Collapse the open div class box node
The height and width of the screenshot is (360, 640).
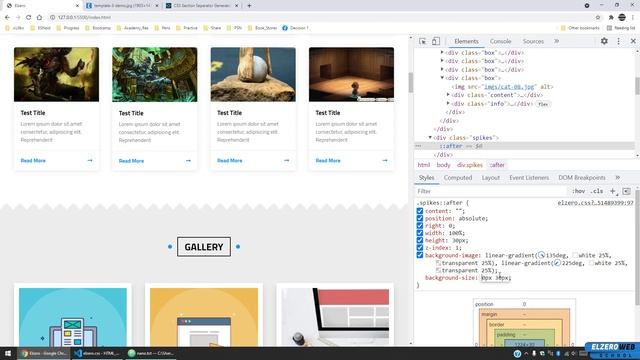442,78
